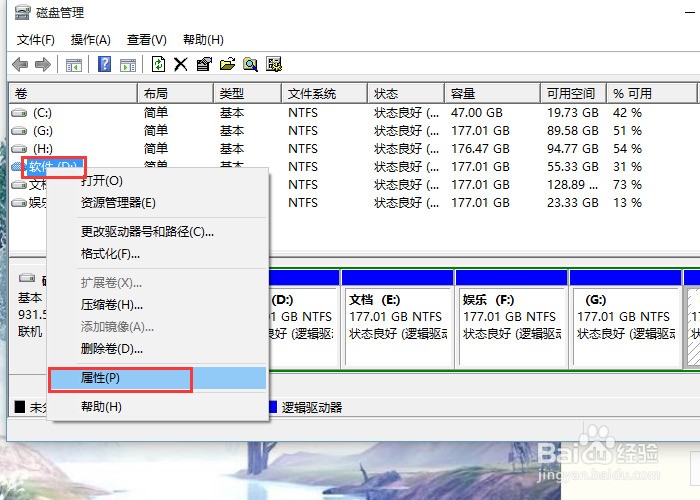Image resolution: width=700 pixels, height=500 pixels.
Task: Click the Back arrow toolbar icon
Action: coord(20,64)
